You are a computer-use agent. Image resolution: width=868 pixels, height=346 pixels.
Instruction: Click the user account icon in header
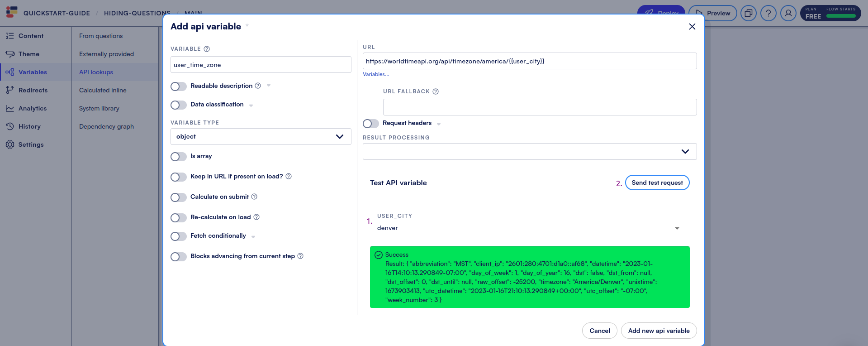[x=788, y=13]
